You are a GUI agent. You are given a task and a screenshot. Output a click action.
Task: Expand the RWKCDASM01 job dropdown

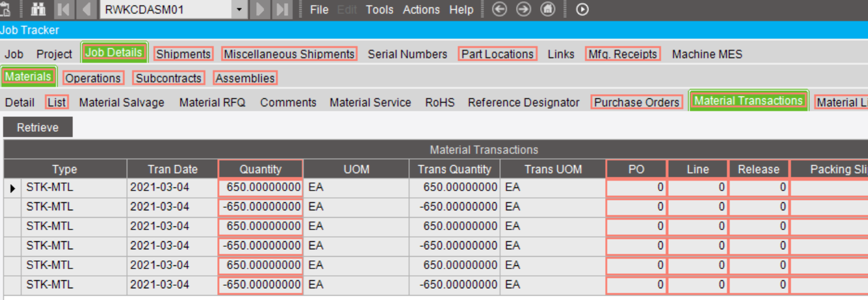(x=239, y=9)
